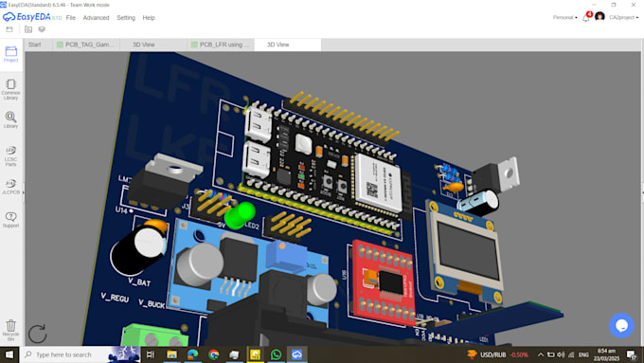
Task: Expand the CA2project account dropdown
Action: click(623, 18)
